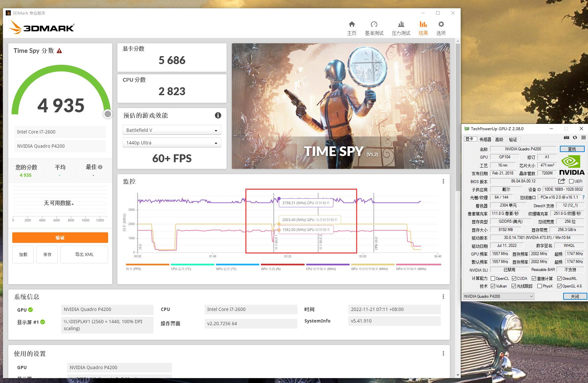588x383 pixels.
Task: Switch to the 显卡 tab in GPU-Z
Action: click(x=470, y=139)
